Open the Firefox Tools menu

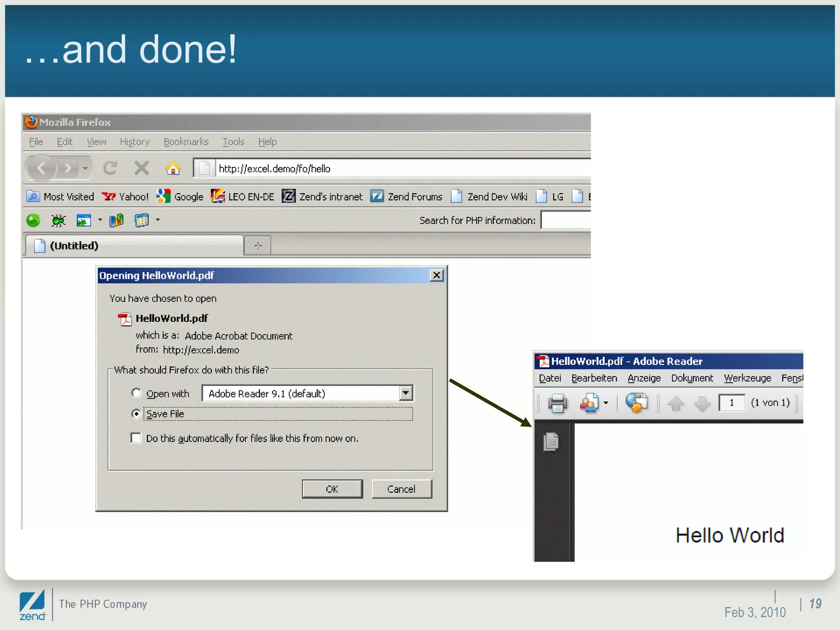(233, 142)
